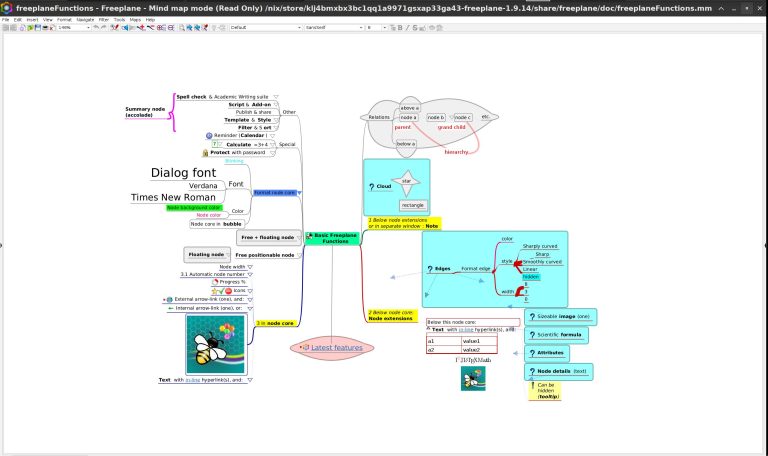Screen dimensions: 768x456
Task: Toggle bold formatting in the toolbar
Action: pos(398,28)
